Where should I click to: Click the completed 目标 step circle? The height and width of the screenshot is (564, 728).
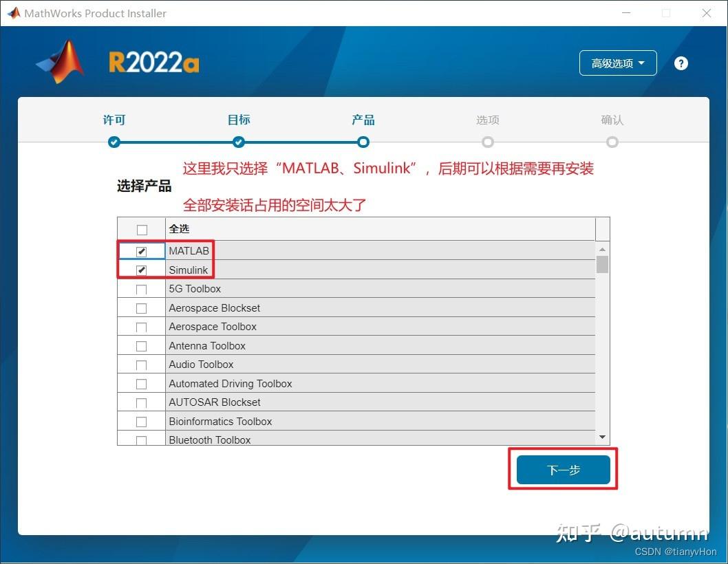[239, 142]
